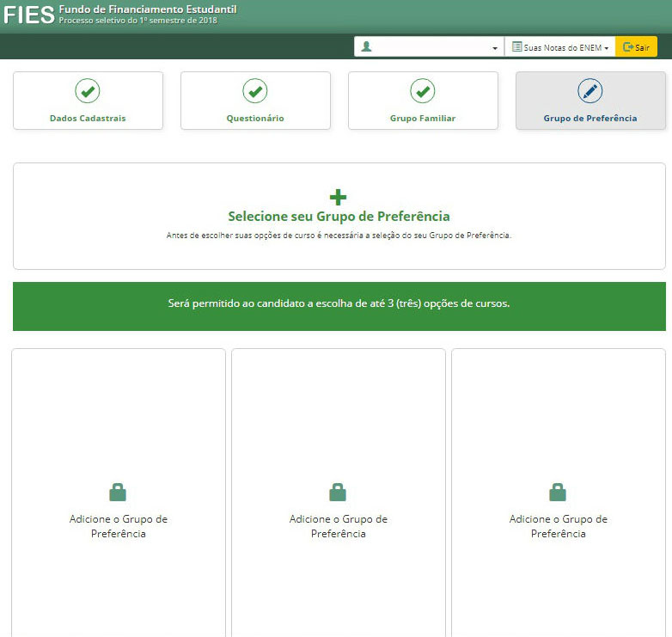Click the notes list icon beside Suas Notas
Image resolution: width=672 pixels, height=637 pixels.
[x=516, y=46]
